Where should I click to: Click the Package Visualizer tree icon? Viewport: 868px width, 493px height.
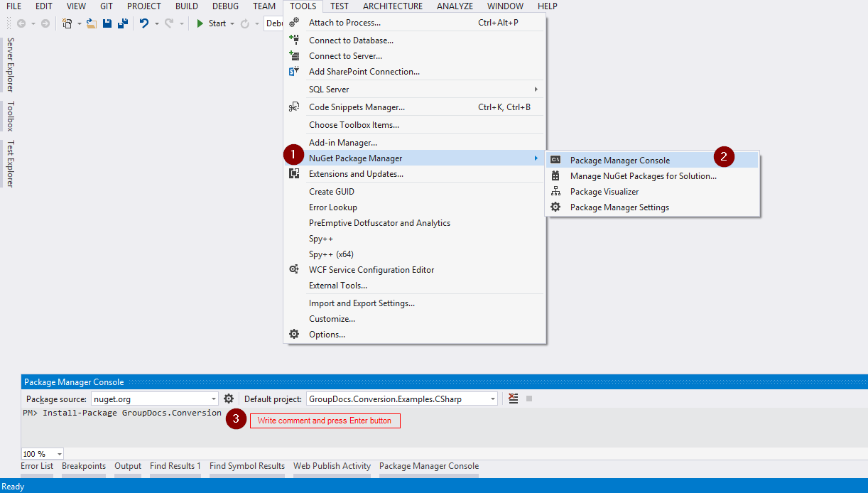pos(556,192)
